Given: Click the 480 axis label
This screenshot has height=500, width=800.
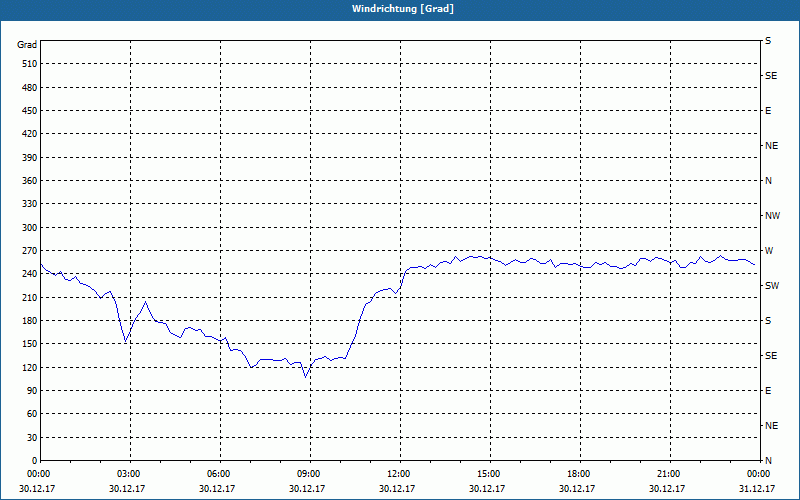Looking at the screenshot, I should [x=29, y=88].
